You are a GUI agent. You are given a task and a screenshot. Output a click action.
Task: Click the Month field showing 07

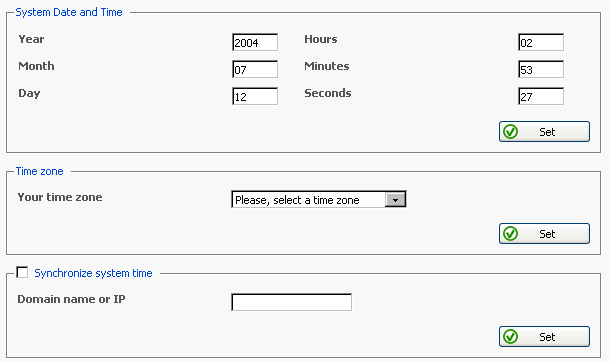point(255,70)
